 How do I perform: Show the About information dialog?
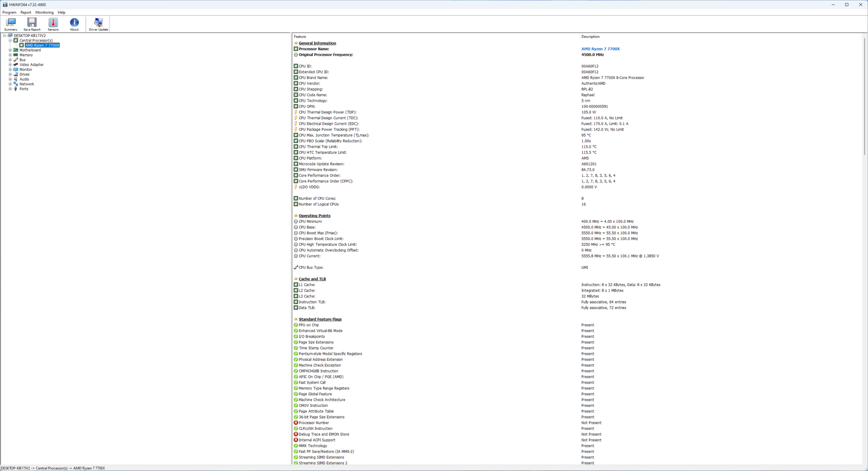pos(74,24)
